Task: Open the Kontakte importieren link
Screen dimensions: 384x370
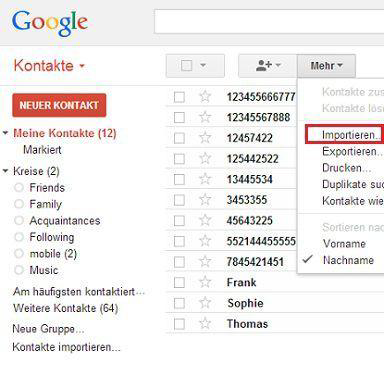Action: (x=66, y=347)
